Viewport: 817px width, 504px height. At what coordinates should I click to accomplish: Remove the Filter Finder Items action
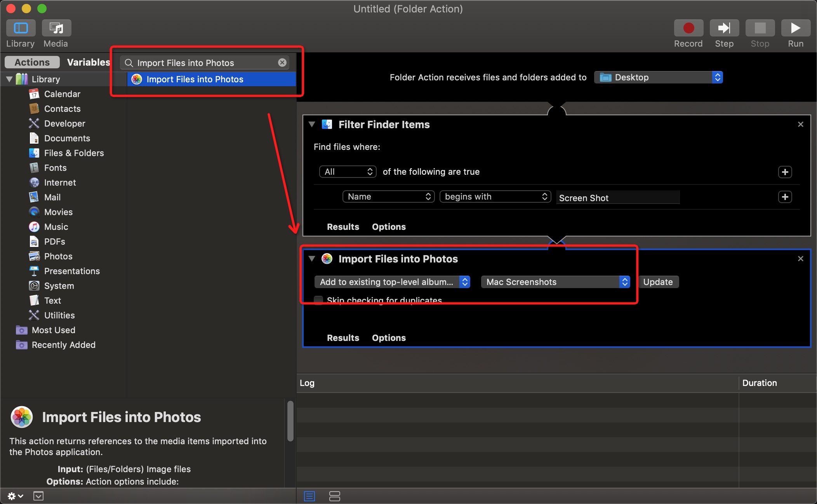[x=800, y=124]
